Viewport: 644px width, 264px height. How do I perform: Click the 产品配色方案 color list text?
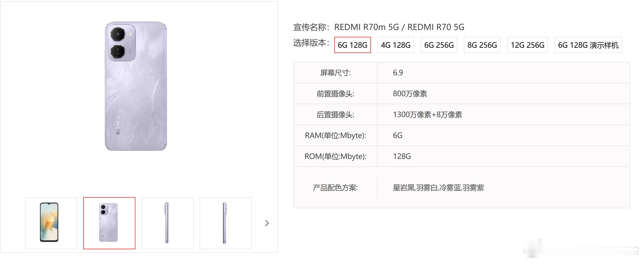pos(438,188)
